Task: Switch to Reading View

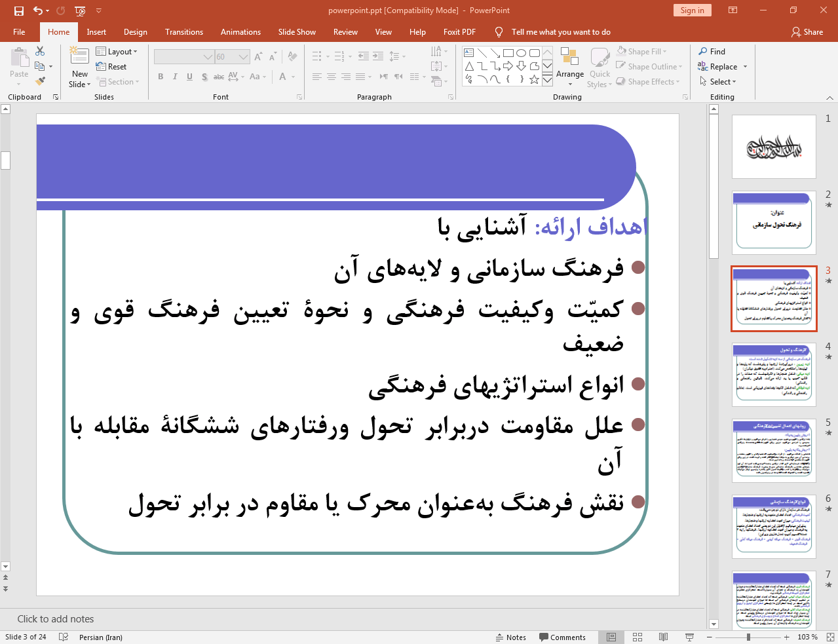Action: pyautogui.click(x=664, y=637)
